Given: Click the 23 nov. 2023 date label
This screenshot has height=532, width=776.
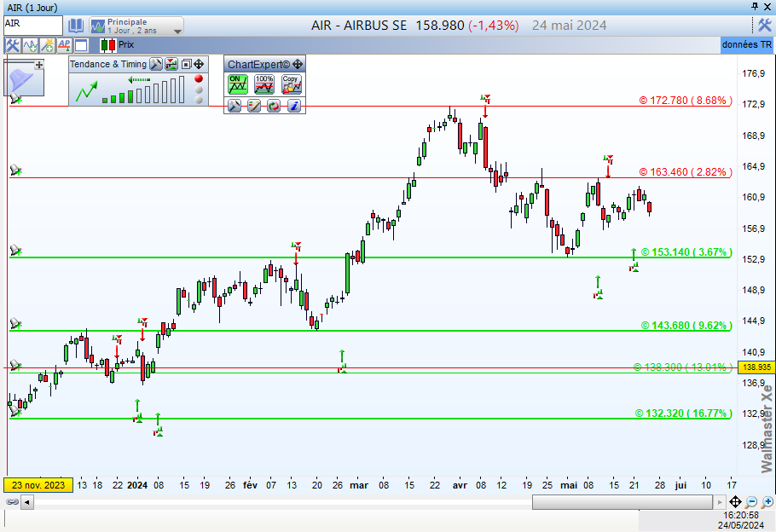Looking at the screenshot, I should click(x=38, y=485).
